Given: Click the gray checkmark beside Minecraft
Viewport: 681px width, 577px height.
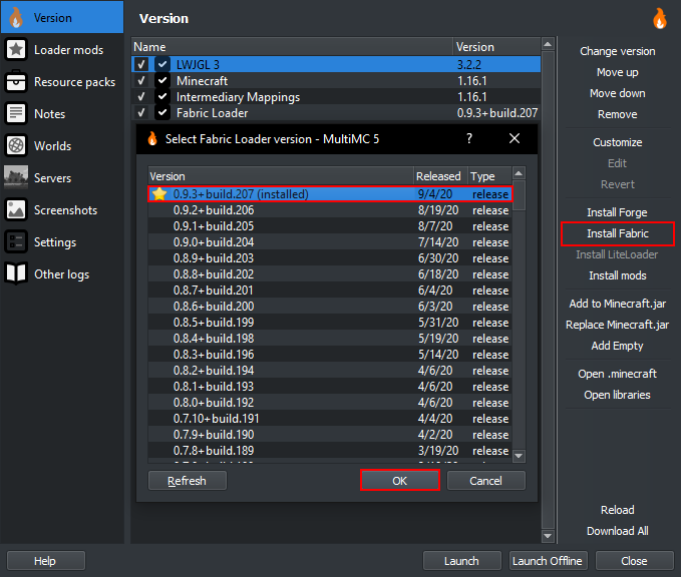Looking at the screenshot, I should (141, 80).
